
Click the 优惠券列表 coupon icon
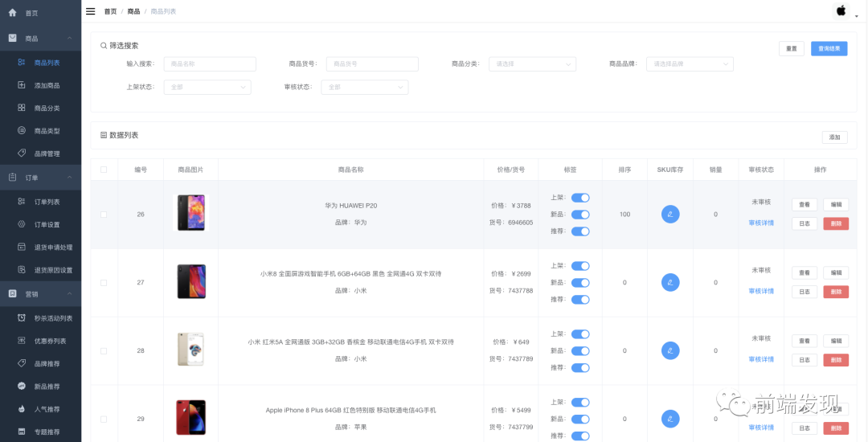point(22,341)
